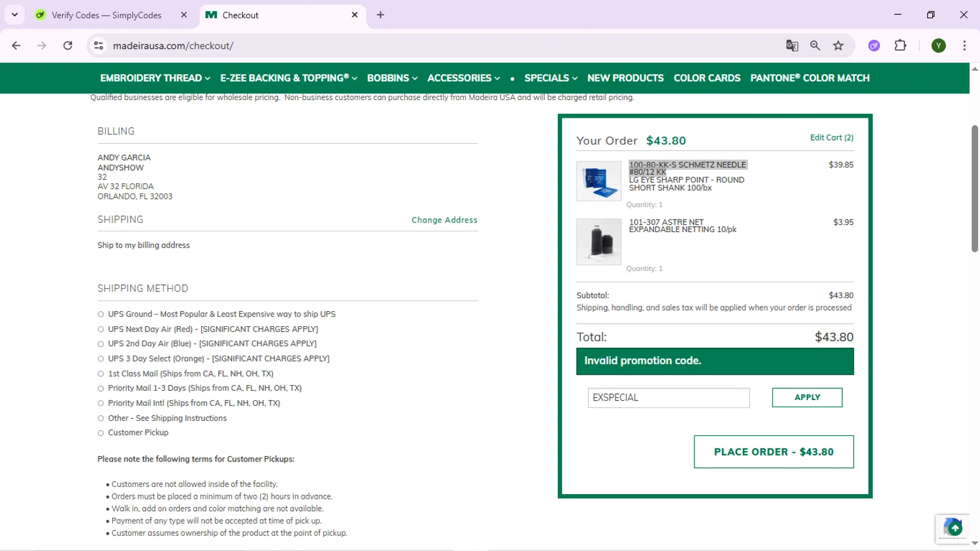The image size is (980, 551).
Task: Expand Bobbins menu
Action: point(392,78)
